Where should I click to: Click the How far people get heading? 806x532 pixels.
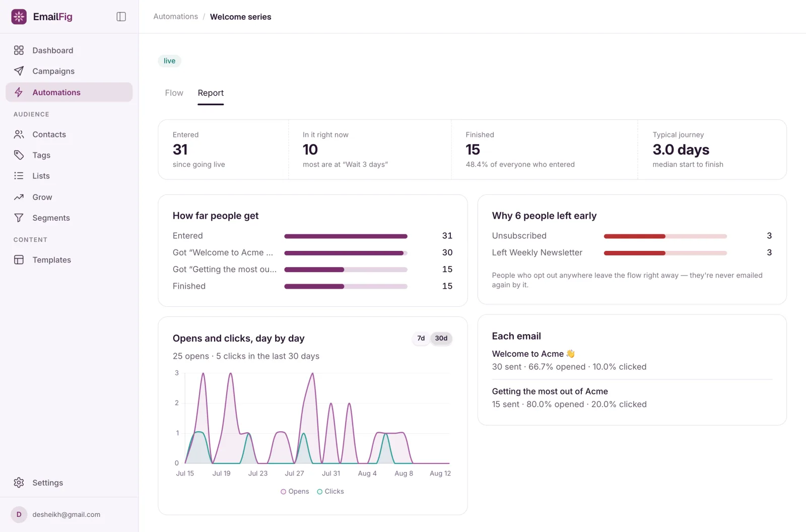click(216, 216)
